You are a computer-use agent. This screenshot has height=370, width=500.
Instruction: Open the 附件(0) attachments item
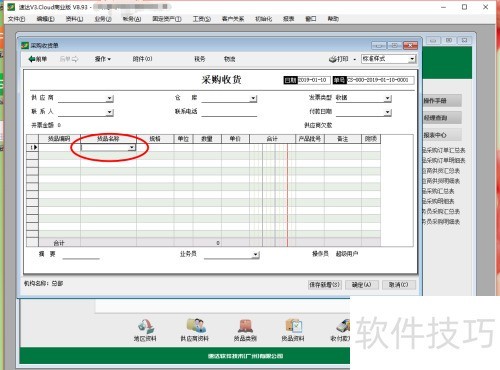pyautogui.click(x=142, y=59)
